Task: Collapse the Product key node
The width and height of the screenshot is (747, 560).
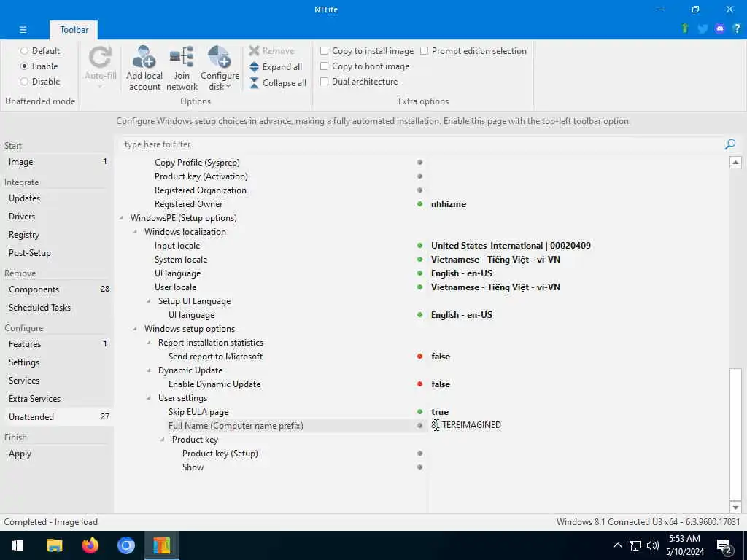Action: [x=163, y=440]
